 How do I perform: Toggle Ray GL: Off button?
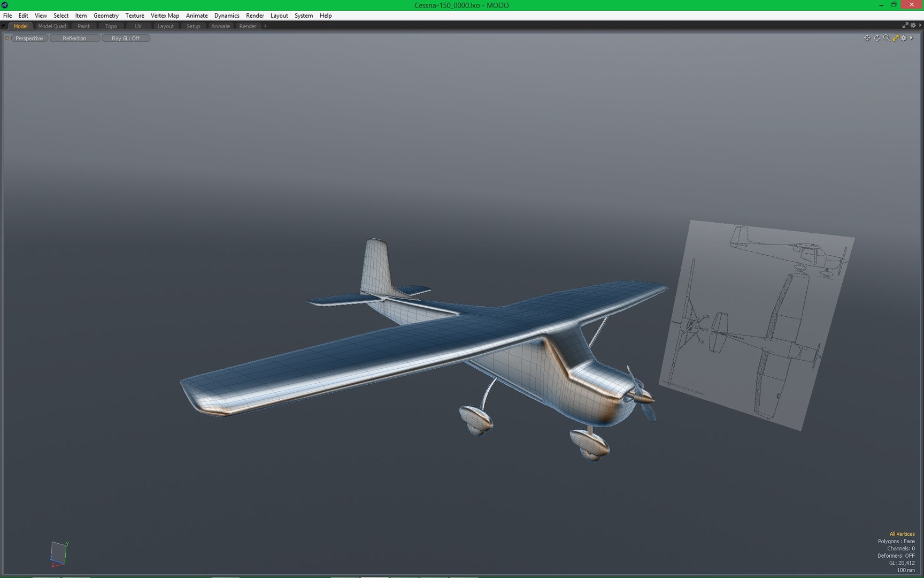coord(126,39)
